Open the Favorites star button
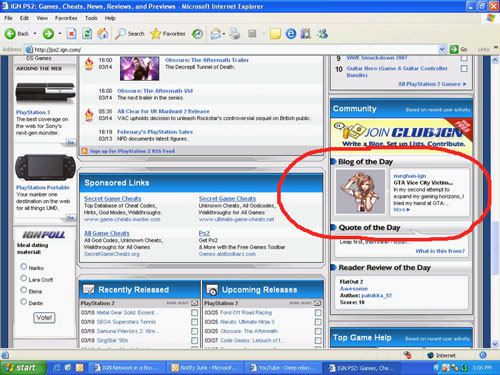Viewport: 500px width, 375px height. pyautogui.click(x=168, y=34)
